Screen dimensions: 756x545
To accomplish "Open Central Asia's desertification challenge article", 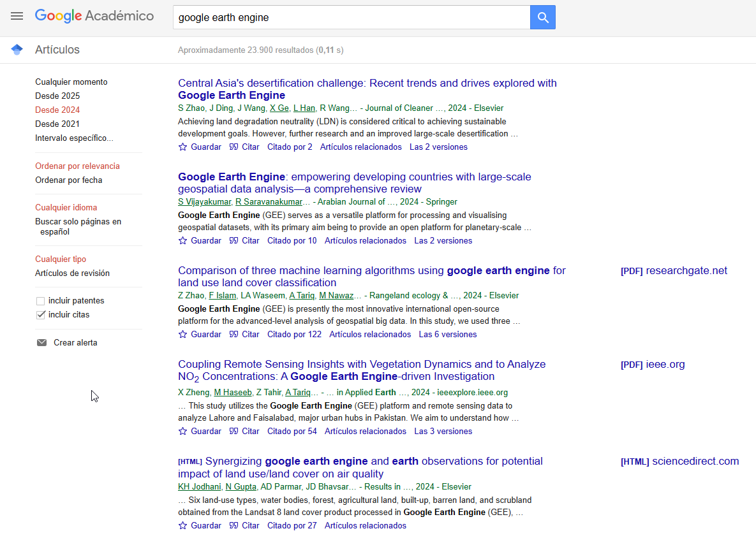I will click(x=367, y=89).
